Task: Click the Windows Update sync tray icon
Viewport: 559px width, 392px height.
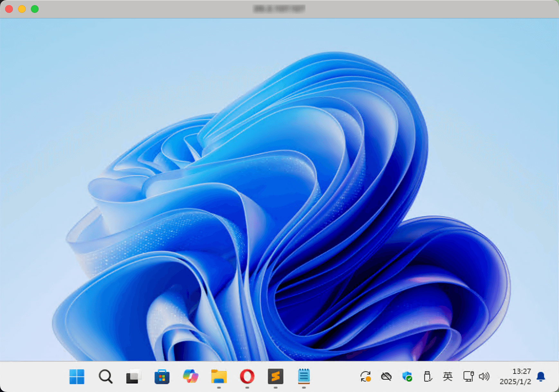Action: 366,376
